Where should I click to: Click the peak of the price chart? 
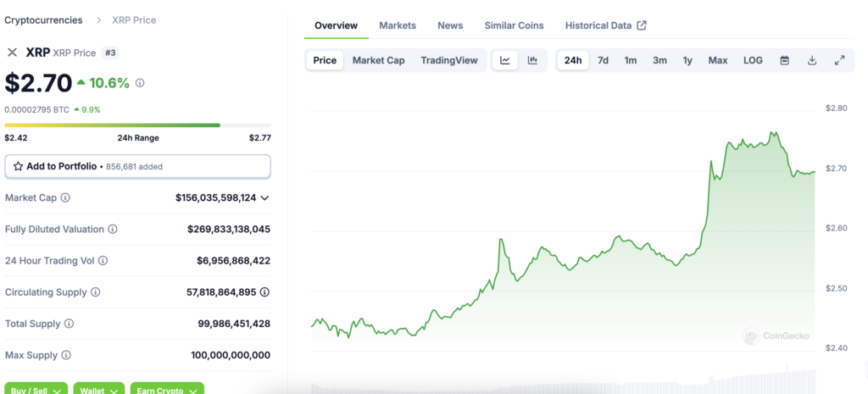point(772,132)
